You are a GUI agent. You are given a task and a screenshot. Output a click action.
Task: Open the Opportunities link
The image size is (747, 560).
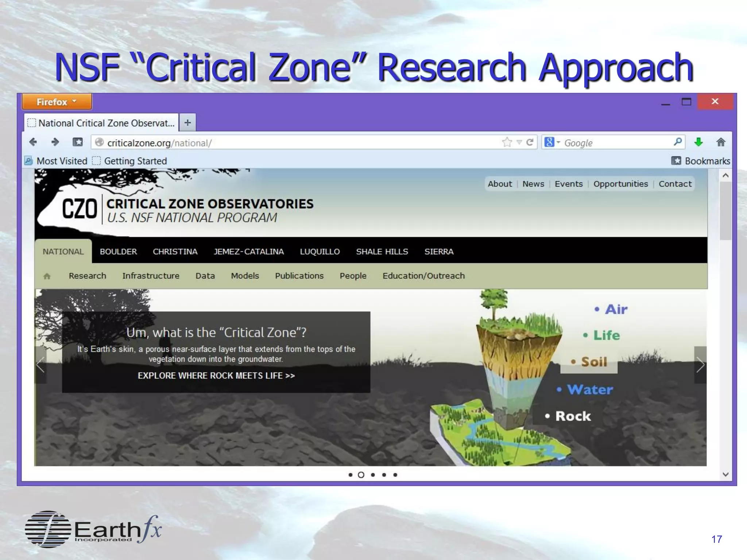620,184
